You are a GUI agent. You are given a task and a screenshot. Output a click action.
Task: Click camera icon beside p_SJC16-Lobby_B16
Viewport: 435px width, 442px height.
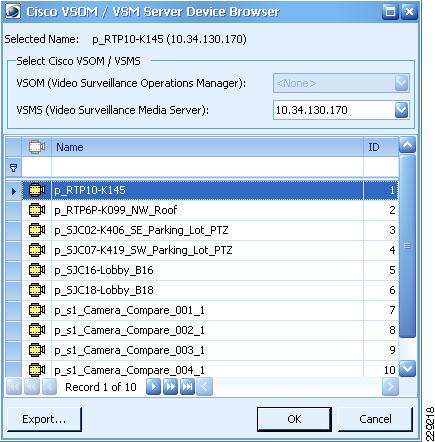point(37,270)
